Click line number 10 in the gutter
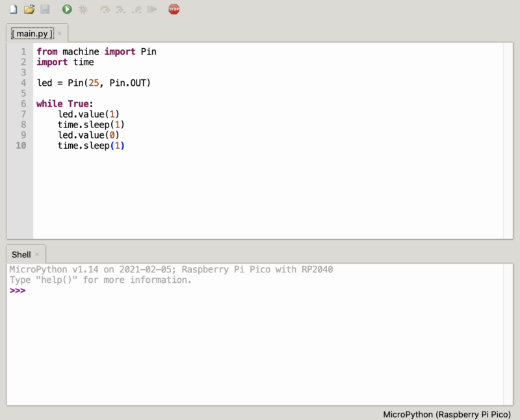Image resolution: width=520 pixels, height=420 pixels. click(x=21, y=146)
